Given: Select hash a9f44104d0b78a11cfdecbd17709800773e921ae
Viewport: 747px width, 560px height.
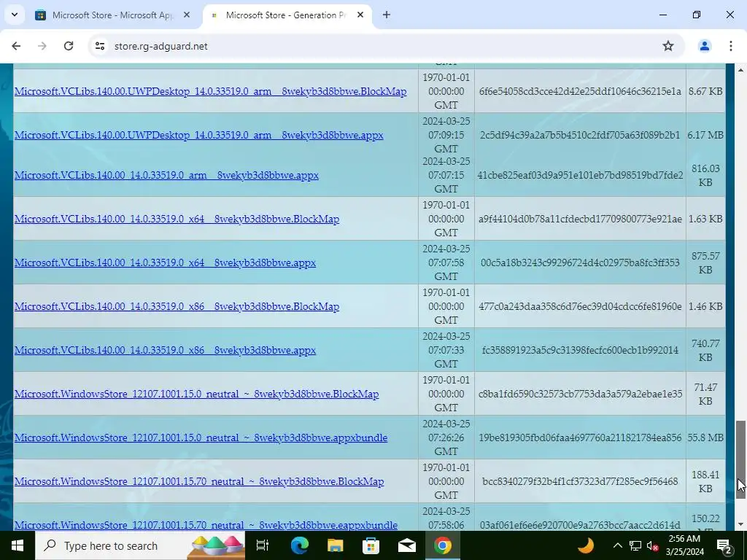Looking at the screenshot, I should 580,219.
